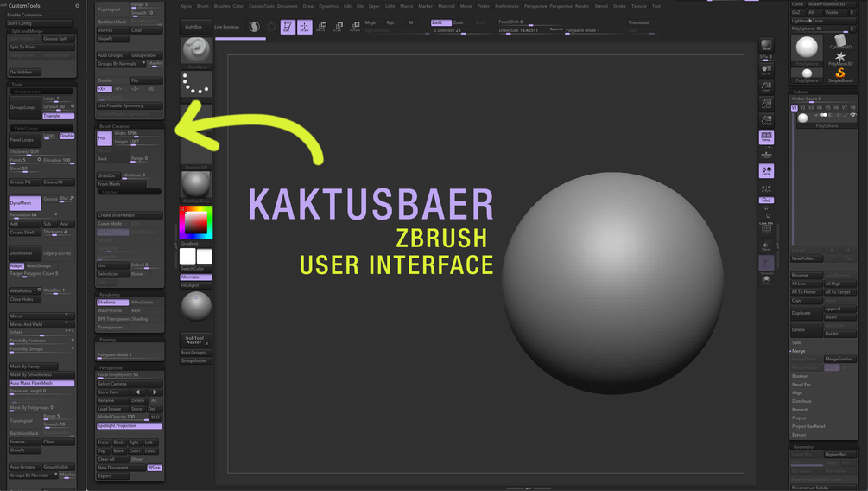Viewport: 868px width, 491px height.
Task: Click the DynaMesh button
Action: click(x=24, y=203)
